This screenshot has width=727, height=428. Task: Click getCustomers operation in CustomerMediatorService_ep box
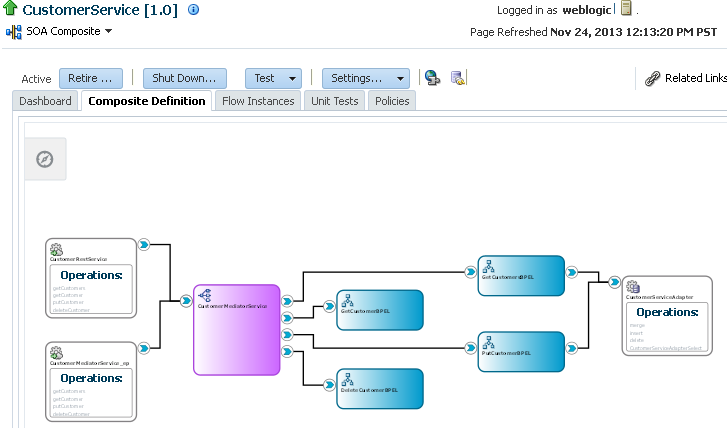[69, 391]
